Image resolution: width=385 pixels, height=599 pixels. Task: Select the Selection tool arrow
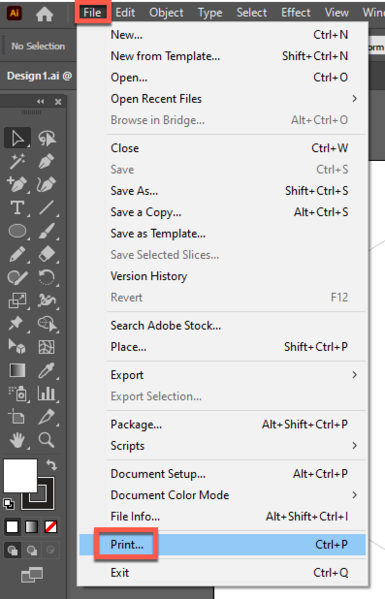coord(17,138)
